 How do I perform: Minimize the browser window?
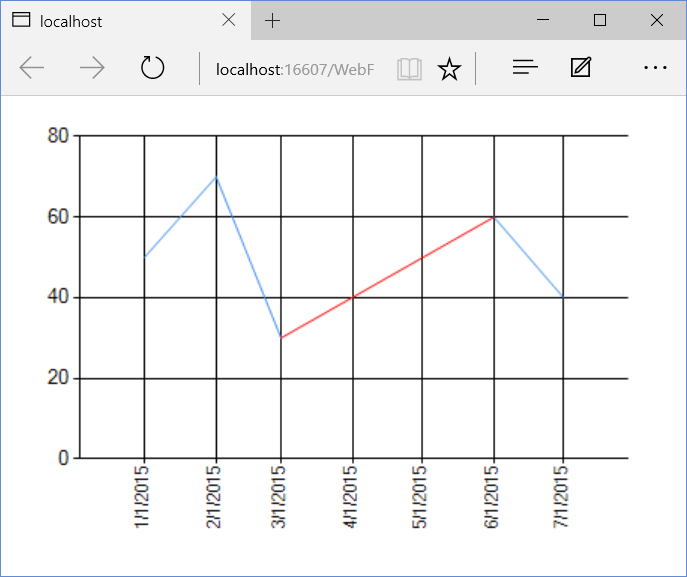[x=543, y=20]
